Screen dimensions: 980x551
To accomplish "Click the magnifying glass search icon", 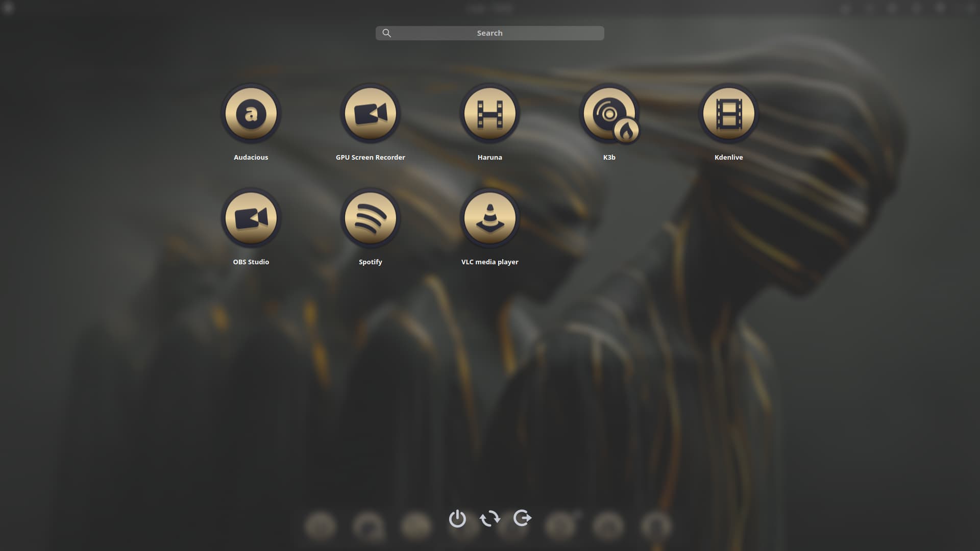I will (x=387, y=33).
